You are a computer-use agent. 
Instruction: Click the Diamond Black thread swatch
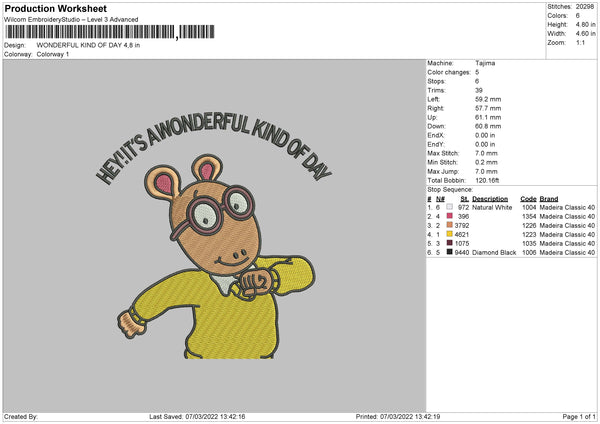tap(449, 252)
